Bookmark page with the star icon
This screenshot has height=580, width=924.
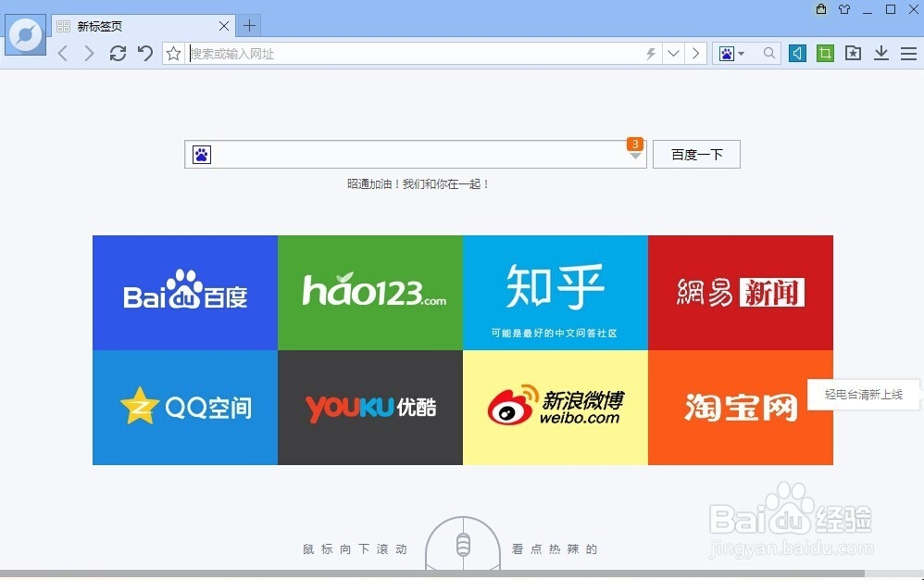pyautogui.click(x=173, y=54)
